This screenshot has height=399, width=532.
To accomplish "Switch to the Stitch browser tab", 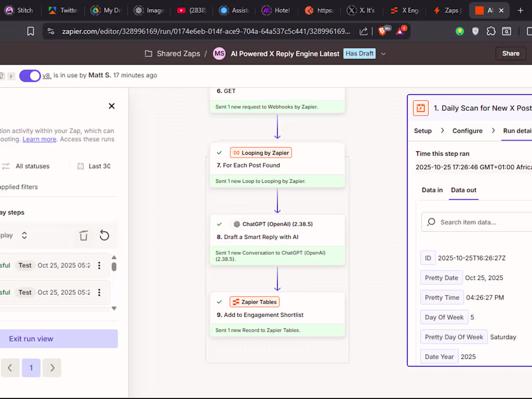I will click(19, 11).
